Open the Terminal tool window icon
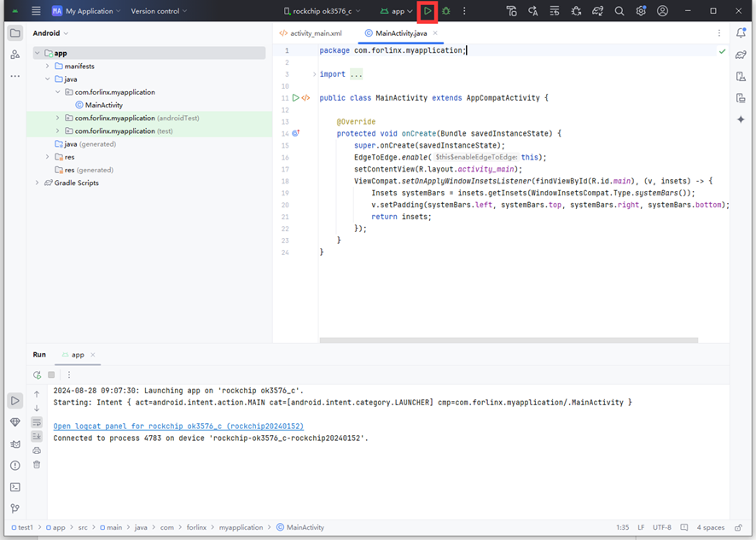Screen dimensions: 756x540 [x=15, y=487]
